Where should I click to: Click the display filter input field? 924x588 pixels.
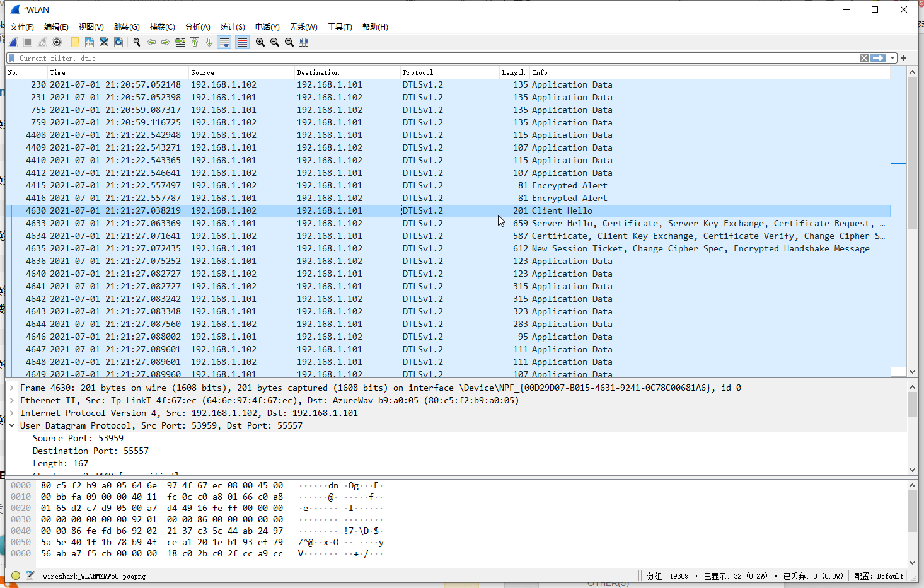tap(437, 58)
